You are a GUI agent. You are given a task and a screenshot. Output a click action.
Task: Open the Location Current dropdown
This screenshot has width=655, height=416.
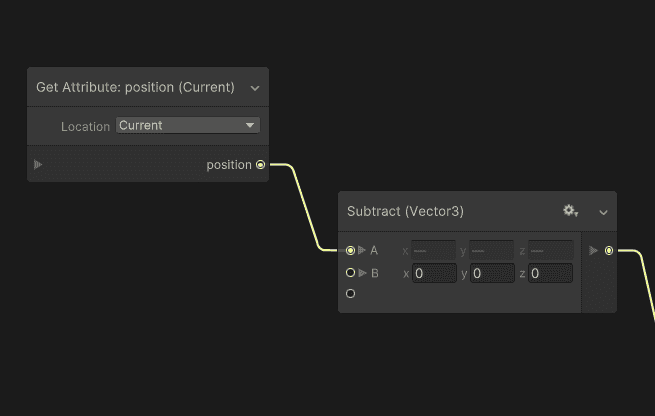(x=188, y=125)
